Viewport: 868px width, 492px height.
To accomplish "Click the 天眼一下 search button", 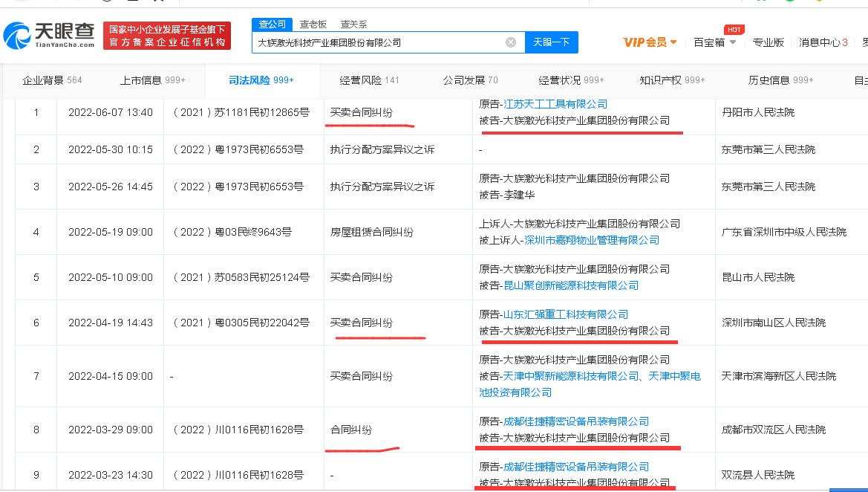I will click(x=552, y=42).
